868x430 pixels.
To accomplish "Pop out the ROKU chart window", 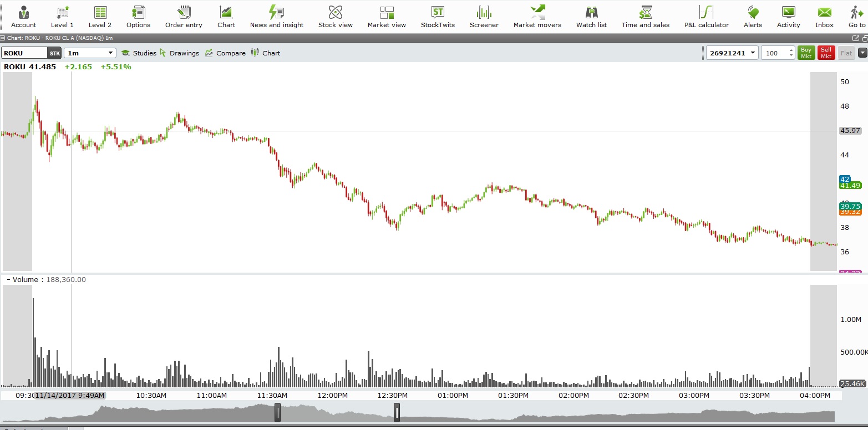I will pos(856,38).
